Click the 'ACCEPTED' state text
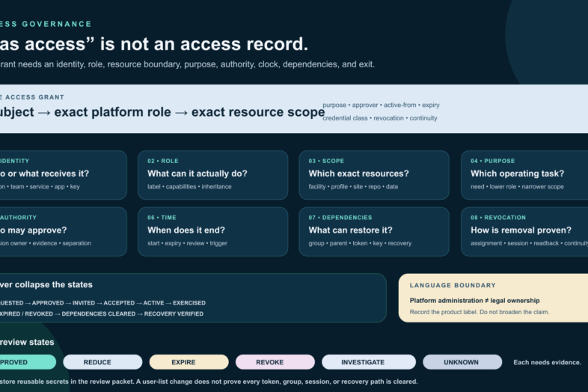 click(x=119, y=303)
